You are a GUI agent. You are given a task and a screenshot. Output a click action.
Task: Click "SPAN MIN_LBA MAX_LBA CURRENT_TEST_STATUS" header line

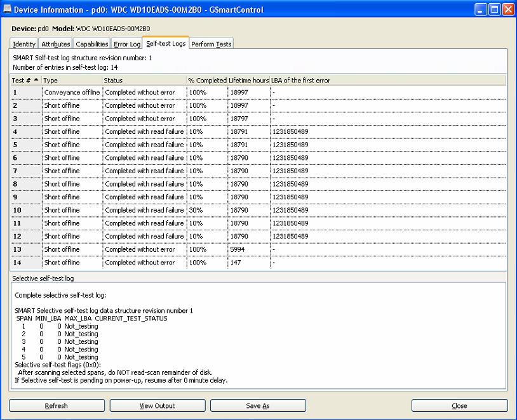coord(91,318)
